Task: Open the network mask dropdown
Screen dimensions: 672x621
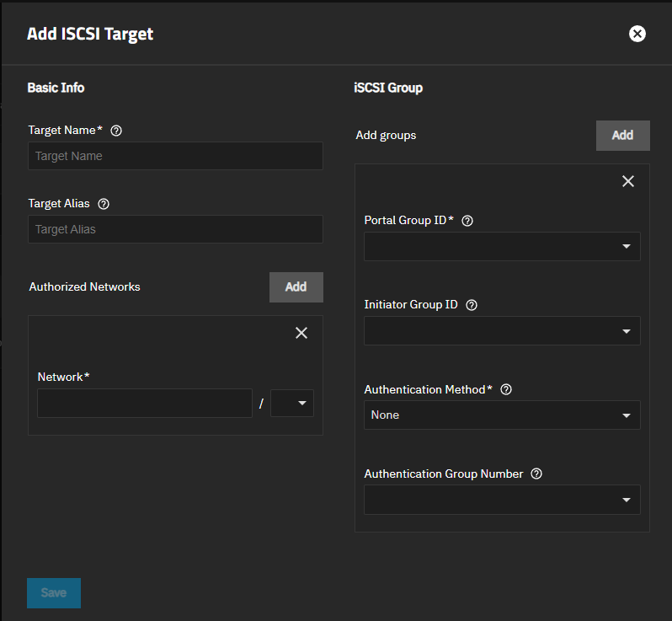Action: coord(292,404)
